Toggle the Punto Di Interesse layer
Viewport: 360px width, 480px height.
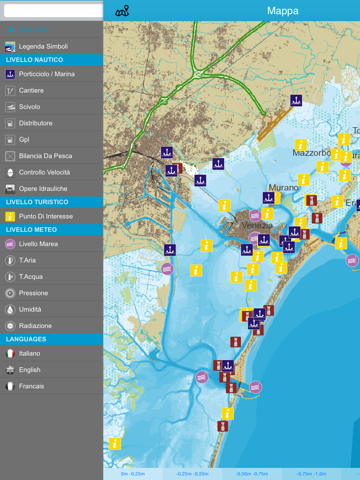coord(51,216)
